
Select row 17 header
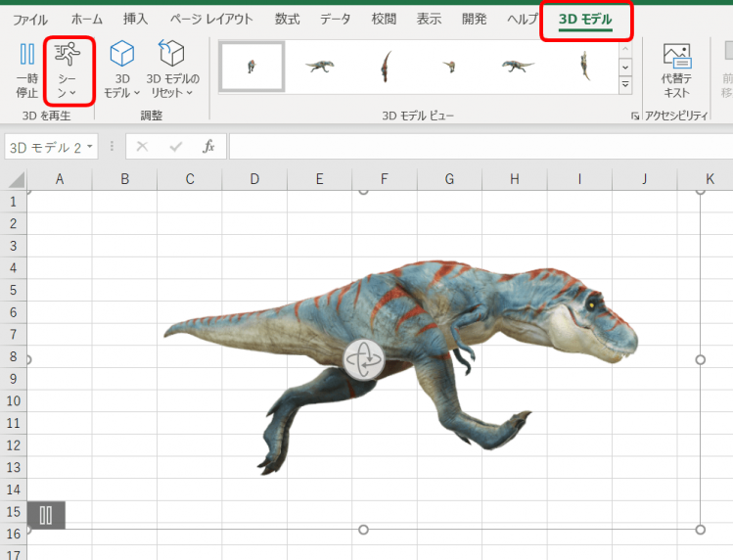click(13, 554)
